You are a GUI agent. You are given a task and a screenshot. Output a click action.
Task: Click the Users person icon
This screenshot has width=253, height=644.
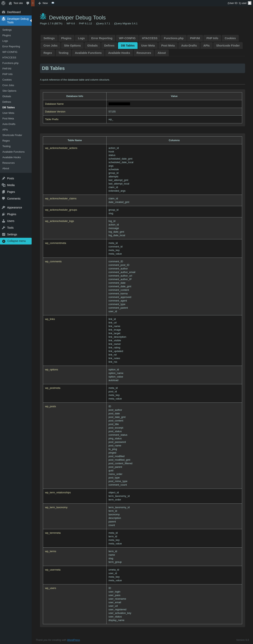[4, 221]
